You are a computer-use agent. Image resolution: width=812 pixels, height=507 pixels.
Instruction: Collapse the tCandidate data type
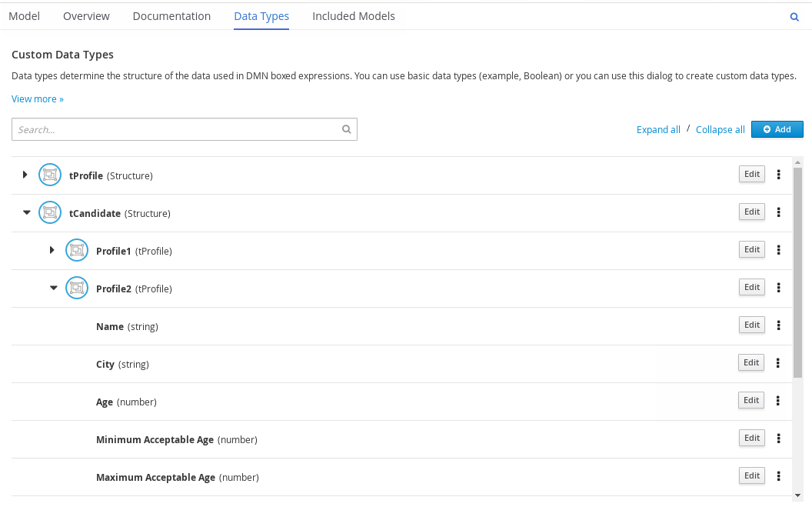(26, 213)
